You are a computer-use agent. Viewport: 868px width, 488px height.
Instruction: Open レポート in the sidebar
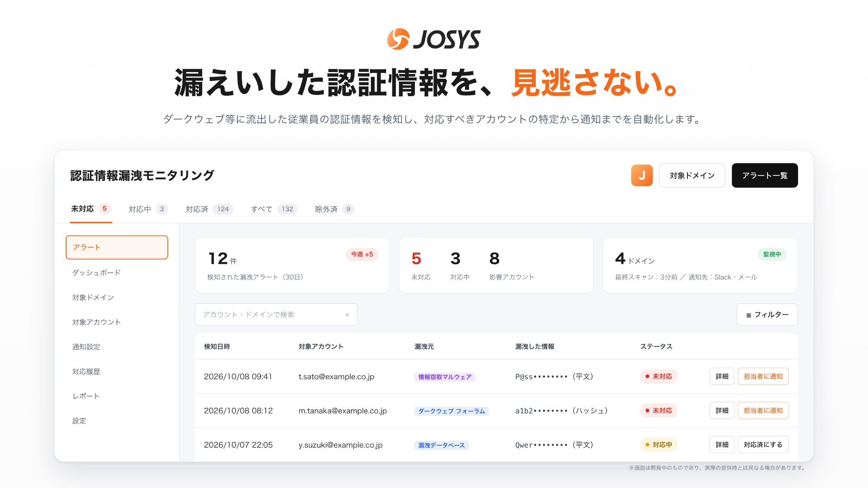tap(86, 396)
